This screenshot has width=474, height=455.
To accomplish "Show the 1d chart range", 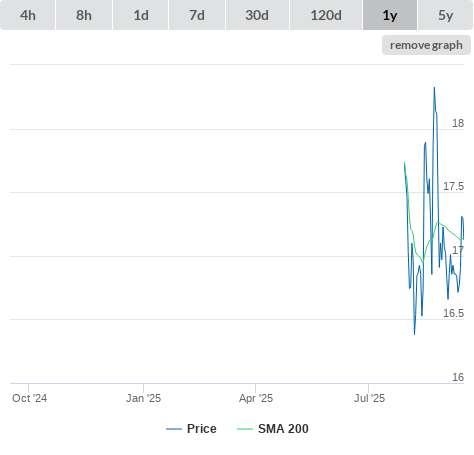I will pos(141,15).
